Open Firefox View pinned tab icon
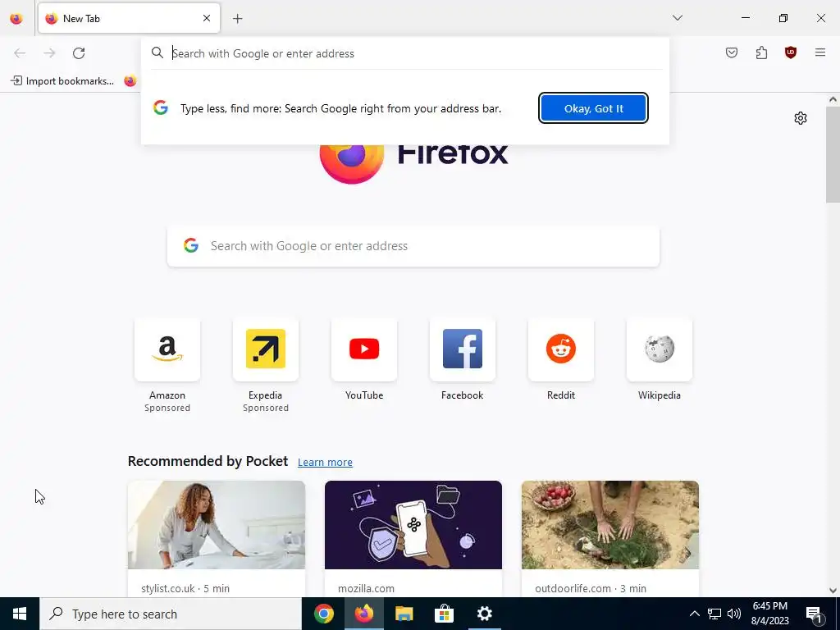 (x=16, y=18)
